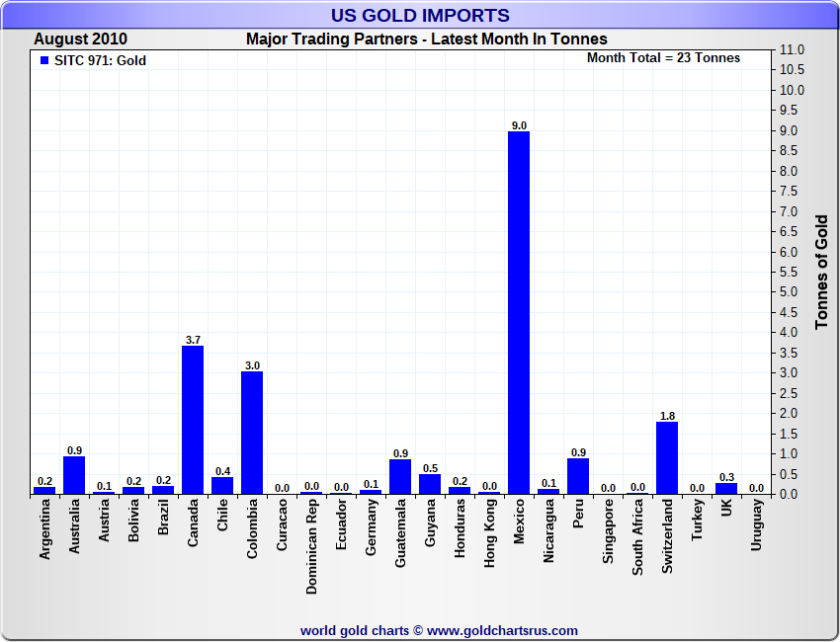This screenshot has width=840, height=642.
Task: Click the Mexico x-axis label
Action: tap(519, 521)
